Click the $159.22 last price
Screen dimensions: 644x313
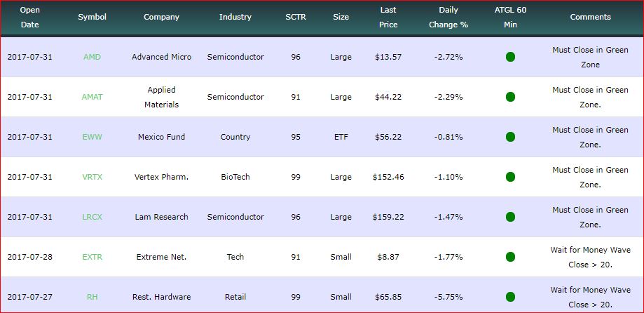(x=388, y=217)
